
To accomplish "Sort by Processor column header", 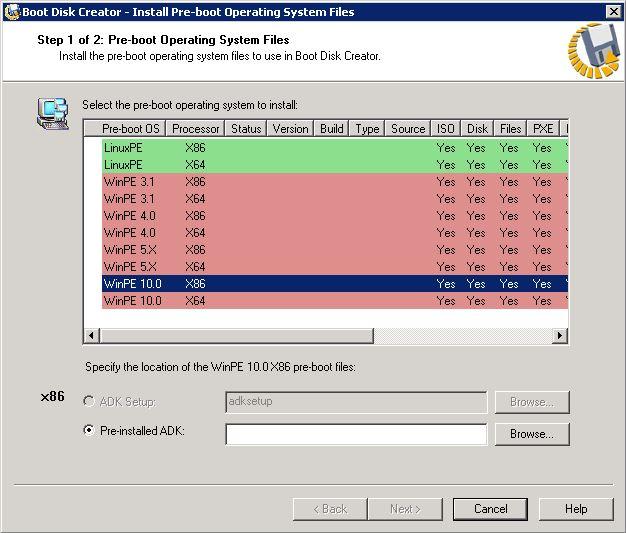I will coord(195,129).
